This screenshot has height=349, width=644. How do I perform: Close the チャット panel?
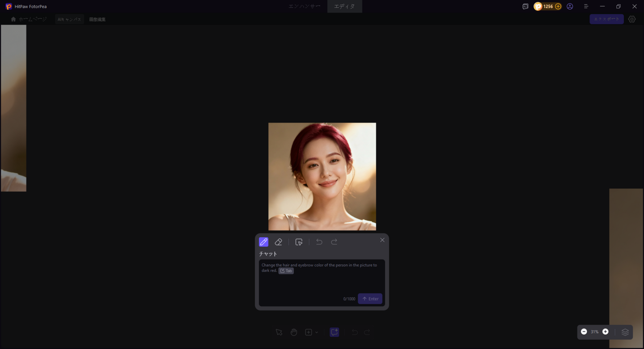coord(382,240)
